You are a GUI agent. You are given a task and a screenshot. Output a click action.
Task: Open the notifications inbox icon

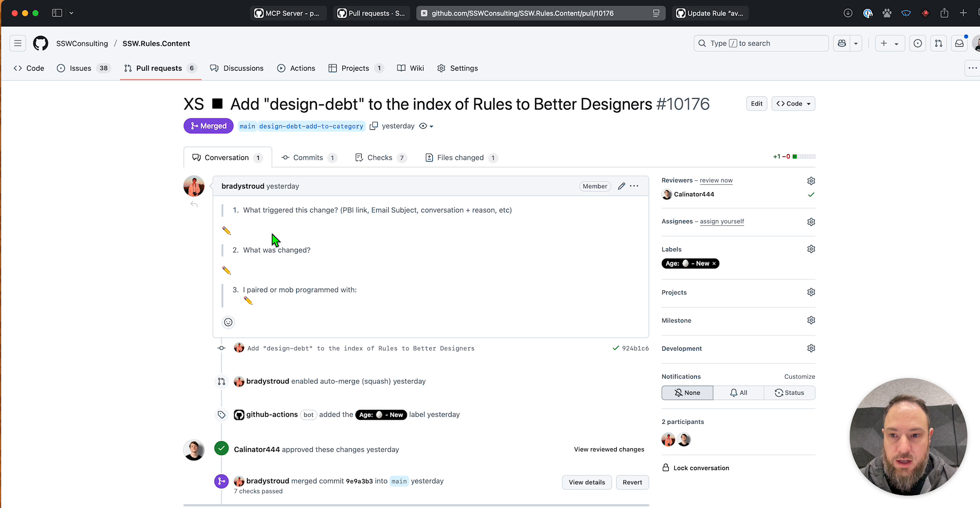[959, 43]
